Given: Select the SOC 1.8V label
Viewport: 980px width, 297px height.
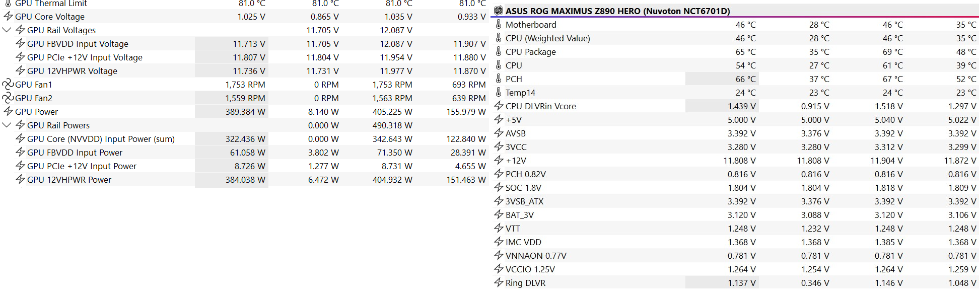Looking at the screenshot, I should pyautogui.click(x=523, y=188).
